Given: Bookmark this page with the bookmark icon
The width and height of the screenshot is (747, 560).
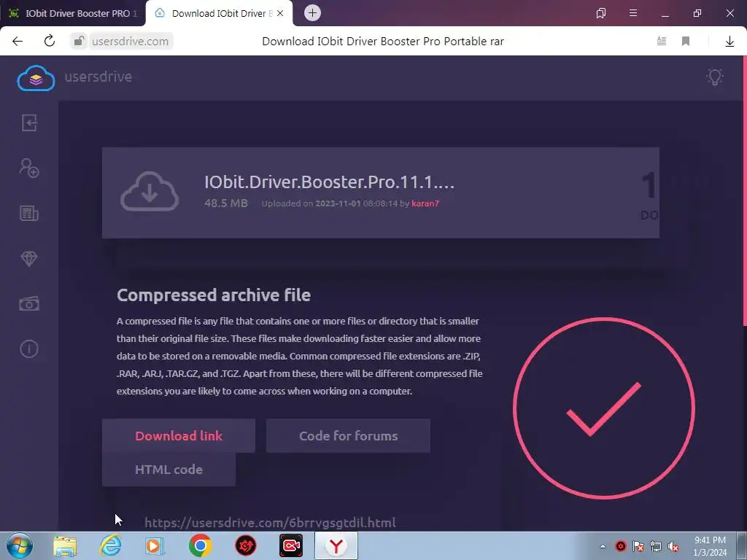Looking at the screenshot, I should (686, 41).
